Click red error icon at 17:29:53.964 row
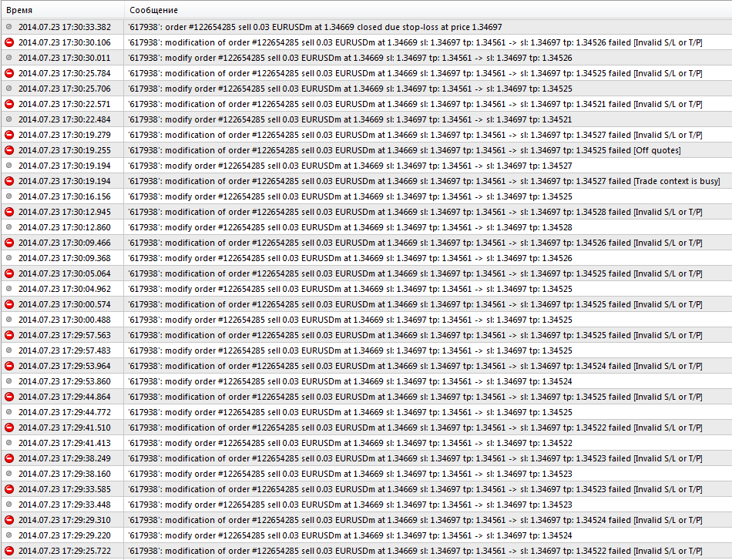 (x=9, y=366)
